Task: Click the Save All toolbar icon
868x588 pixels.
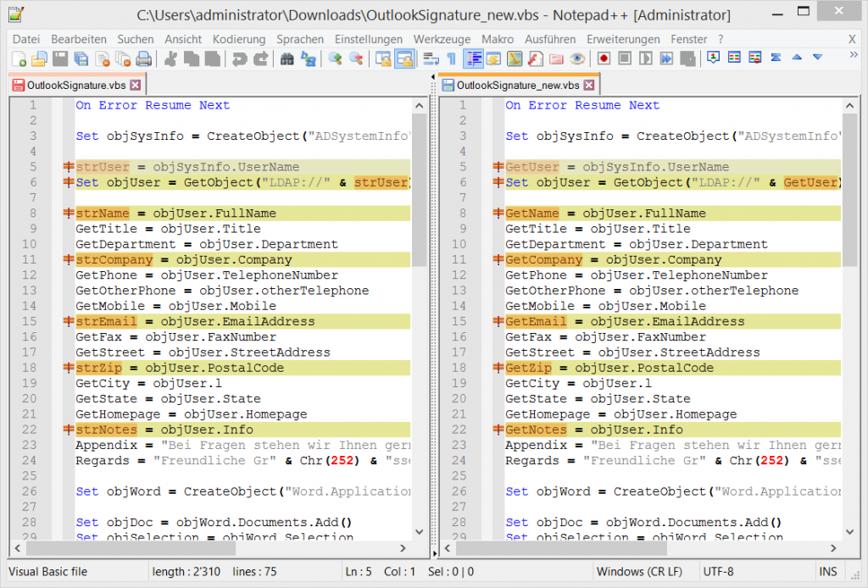Action: 81,58
